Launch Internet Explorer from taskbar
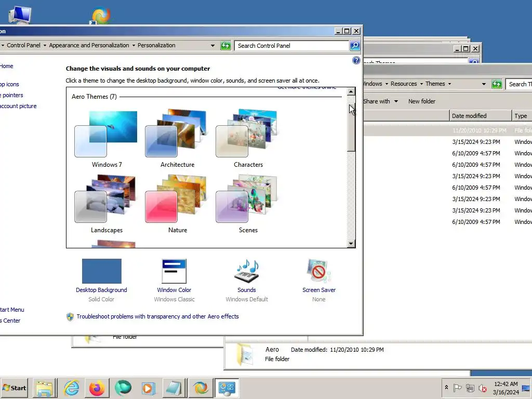This screenshot has width=532, height=399. (x=72, y=388)
